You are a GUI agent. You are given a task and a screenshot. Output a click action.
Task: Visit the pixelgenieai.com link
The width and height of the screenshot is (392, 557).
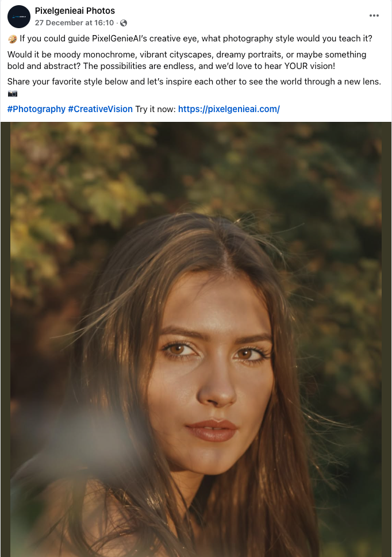(x=229, y=109)
